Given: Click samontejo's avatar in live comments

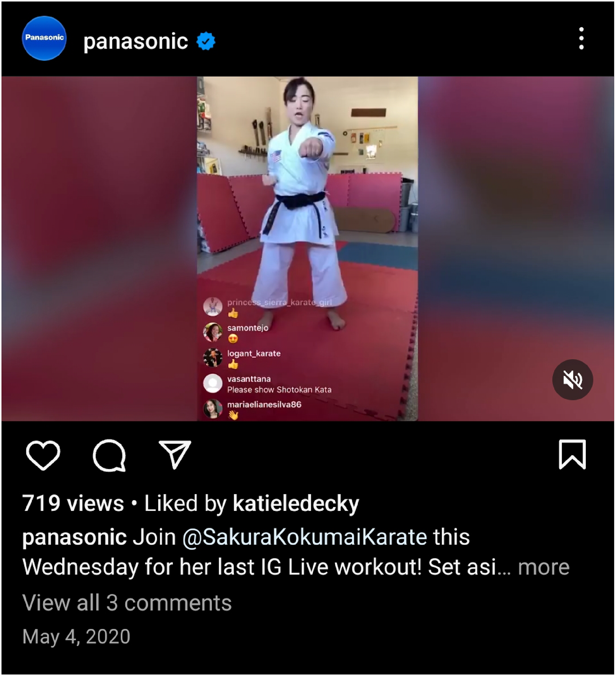Looking at the screenshot, I should point(213,332).
